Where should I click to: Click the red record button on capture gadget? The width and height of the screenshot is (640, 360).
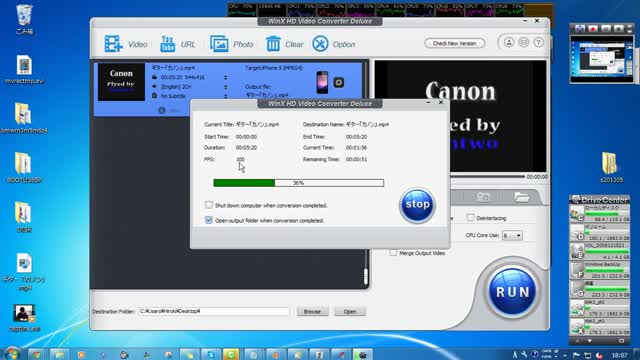[x=593, y=29]
